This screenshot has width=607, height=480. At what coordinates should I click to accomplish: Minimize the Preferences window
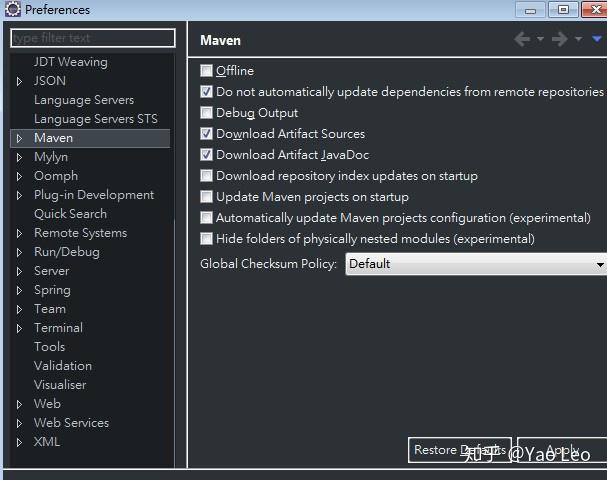click(x=530, y=10)
